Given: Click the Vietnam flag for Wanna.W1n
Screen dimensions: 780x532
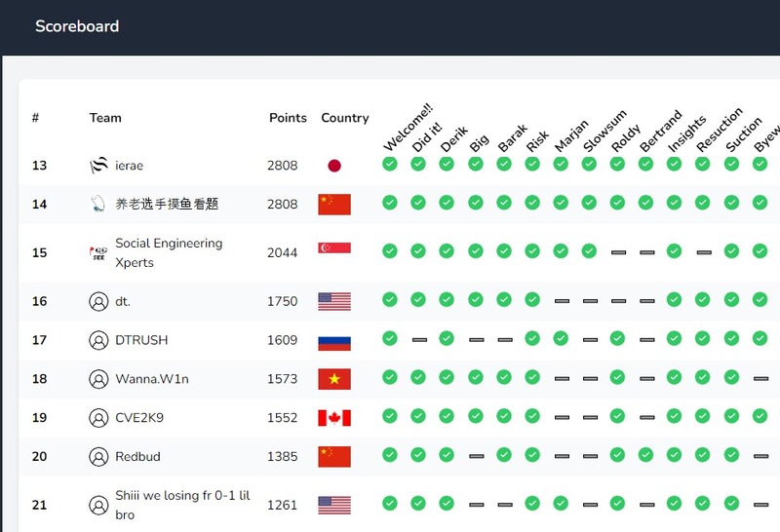Looking at the screenshot, I should pos(334,379).
